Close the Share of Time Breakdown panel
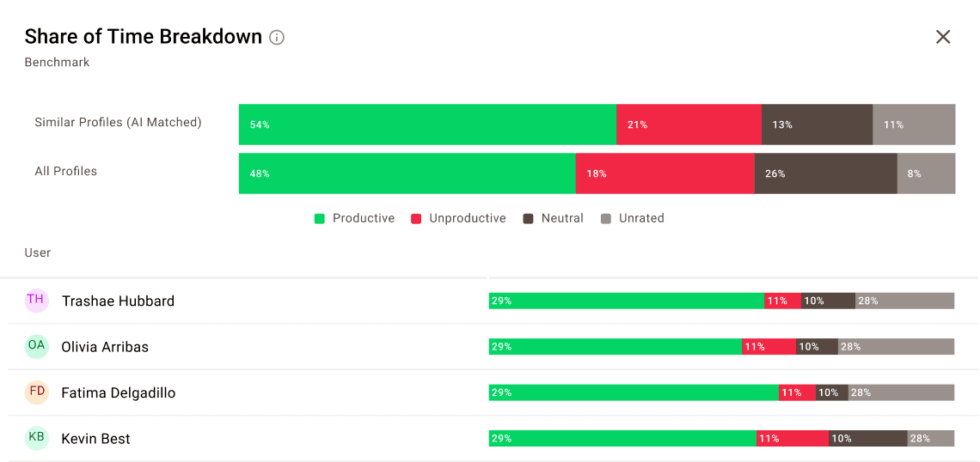The image size is (980, 462). point(943,37)
